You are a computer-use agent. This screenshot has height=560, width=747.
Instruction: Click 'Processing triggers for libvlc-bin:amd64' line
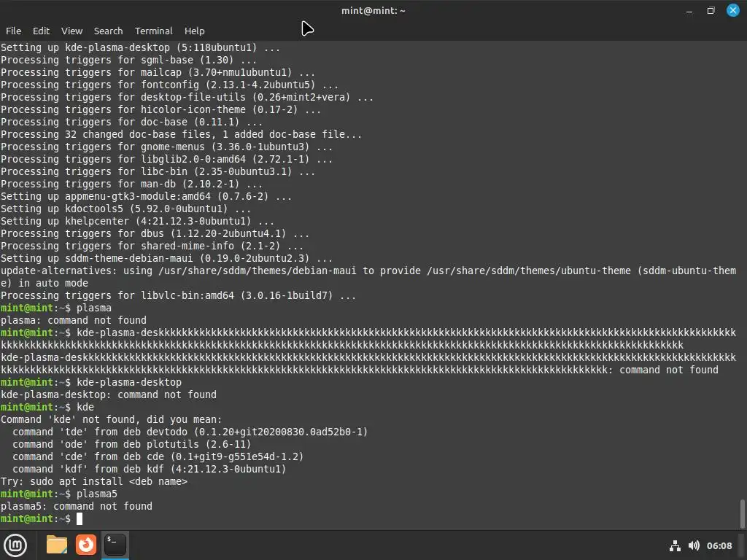(x=178, y=295)
